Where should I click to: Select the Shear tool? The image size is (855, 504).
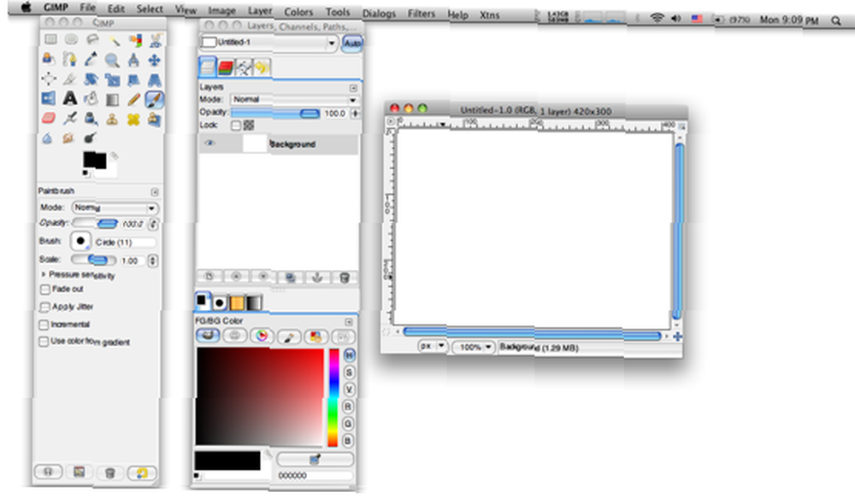[x=133, y=80]
